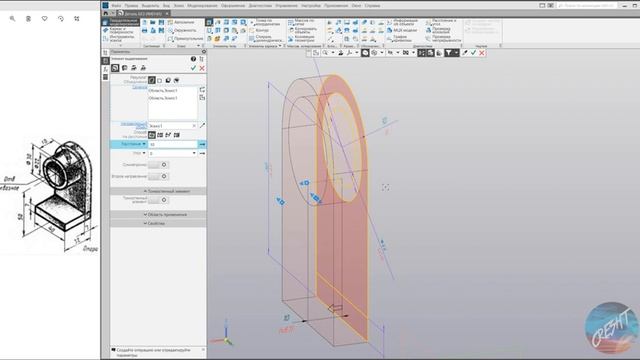Click the zoom magnifier in view toolbar
640x360 pixels.
point(325,53)
